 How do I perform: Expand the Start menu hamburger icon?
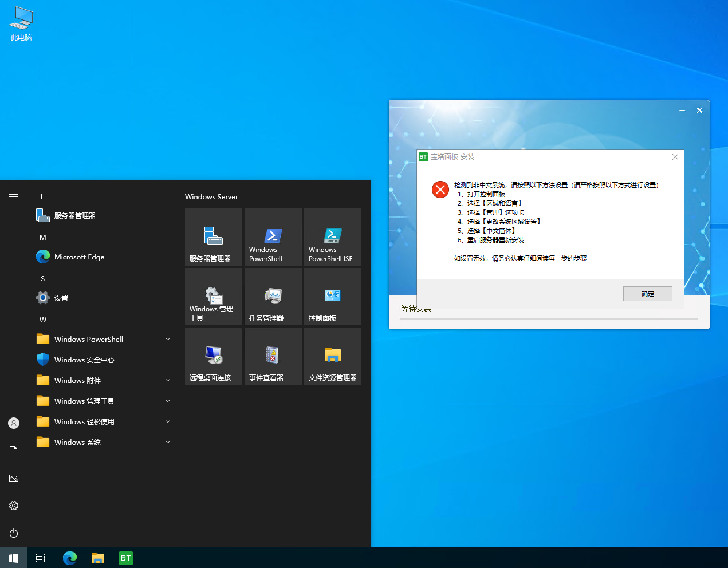point(14,196)
